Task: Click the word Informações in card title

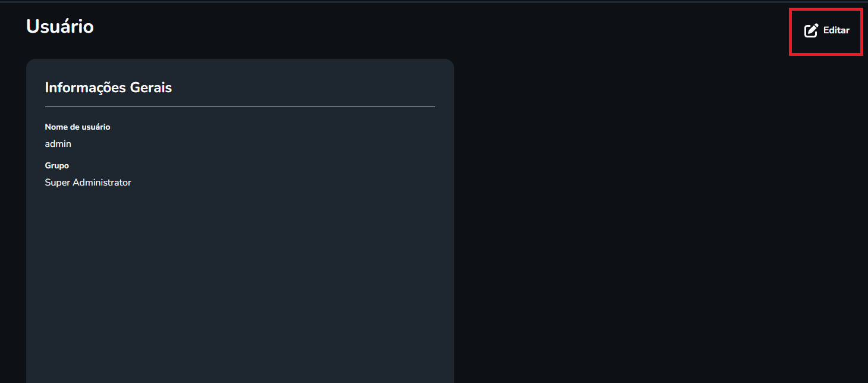Action: pyautogui.click(x=86, y=87)
